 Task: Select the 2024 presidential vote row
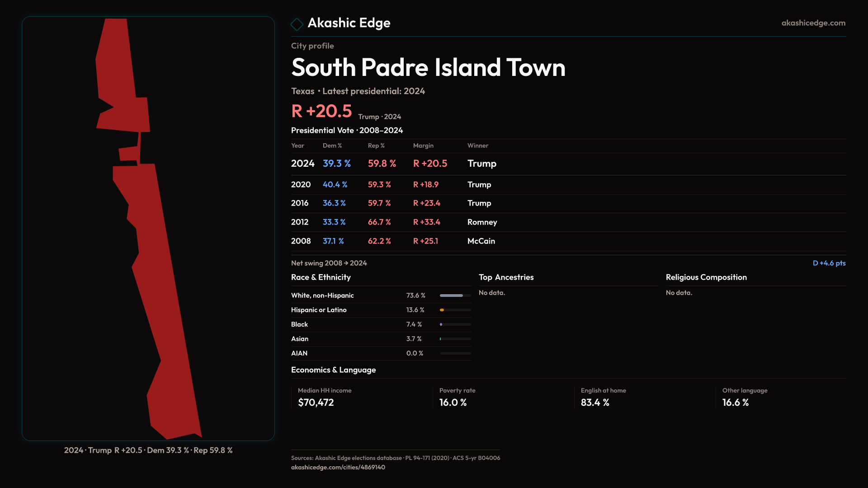point(302,164)
